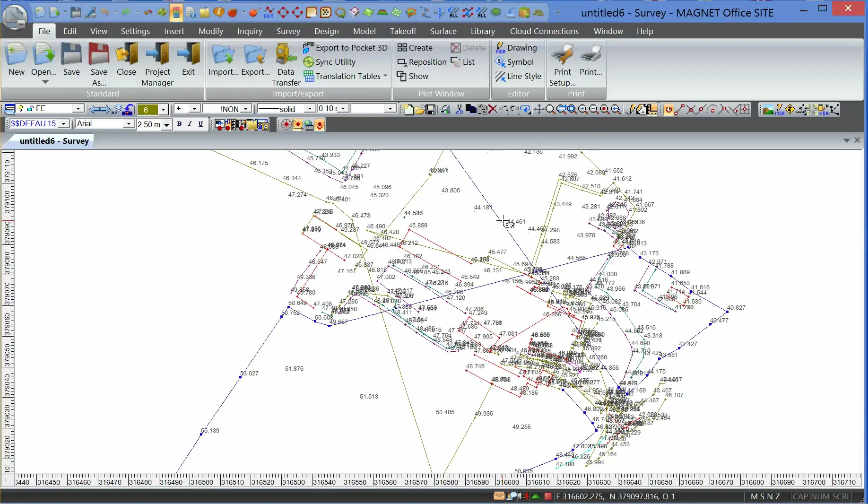Screen dimensions: 868x504
Task: Click the zoom in magnifier icon
Action: 583,110
